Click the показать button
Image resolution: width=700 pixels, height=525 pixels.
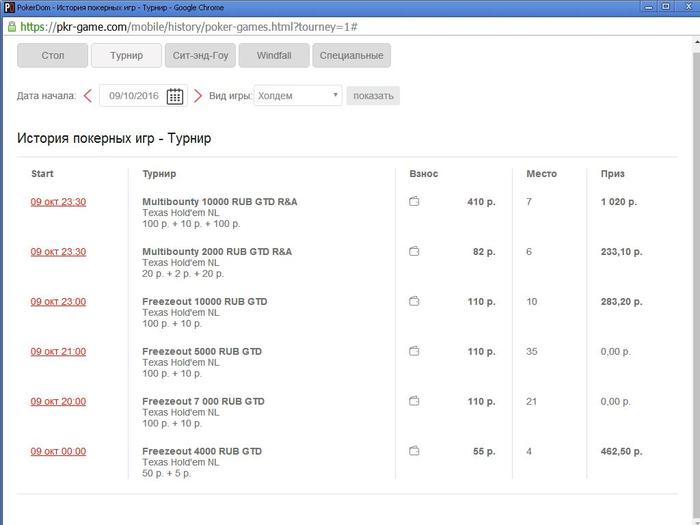(373, 96)
